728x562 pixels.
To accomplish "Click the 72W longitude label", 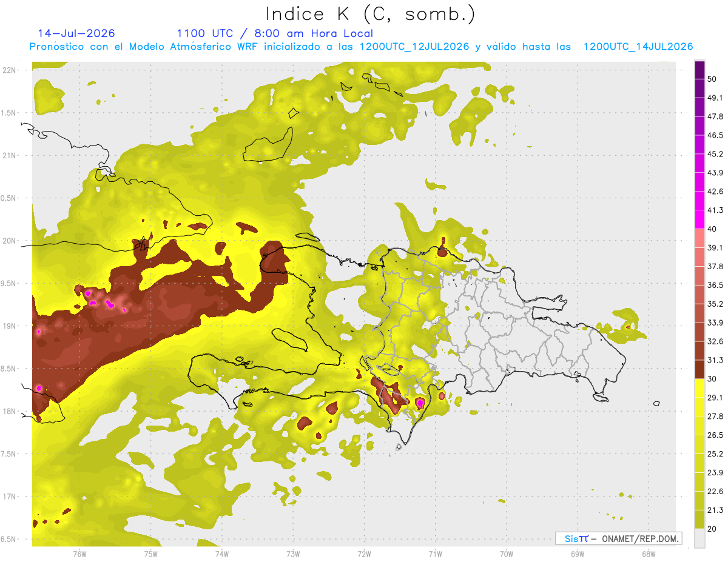I will pyautogui.click(x=364, y=554).
